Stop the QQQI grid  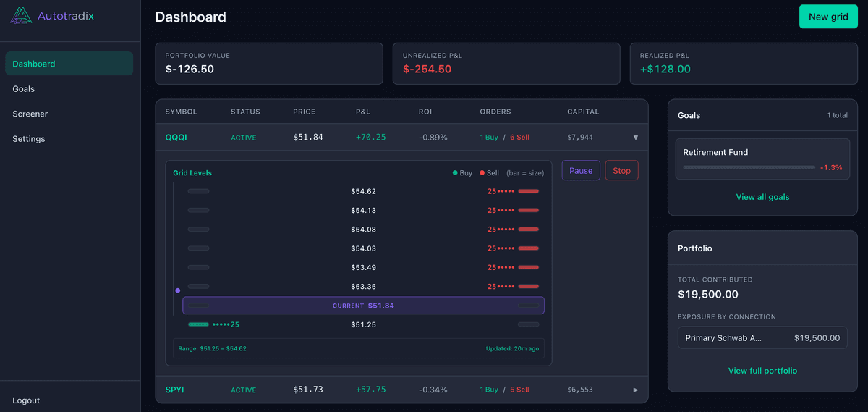click(621, 171)
